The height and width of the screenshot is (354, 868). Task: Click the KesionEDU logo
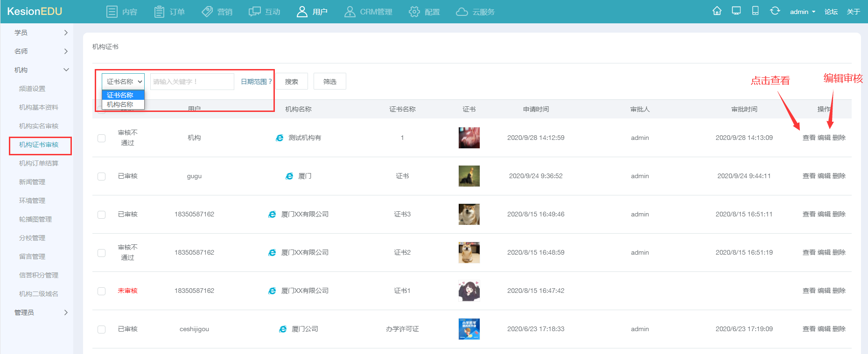click(35, 11)
